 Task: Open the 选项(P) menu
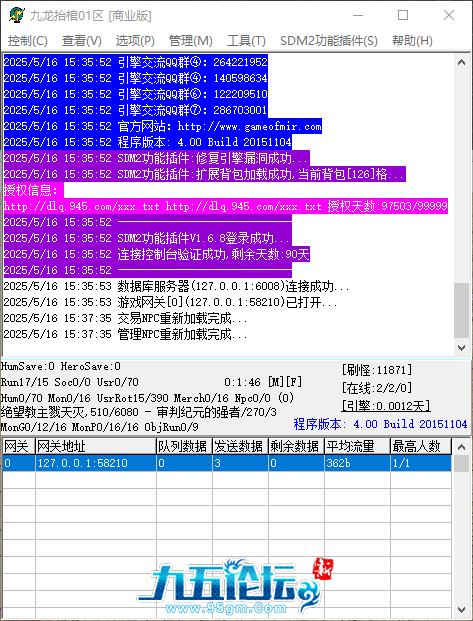coord(135,41)
